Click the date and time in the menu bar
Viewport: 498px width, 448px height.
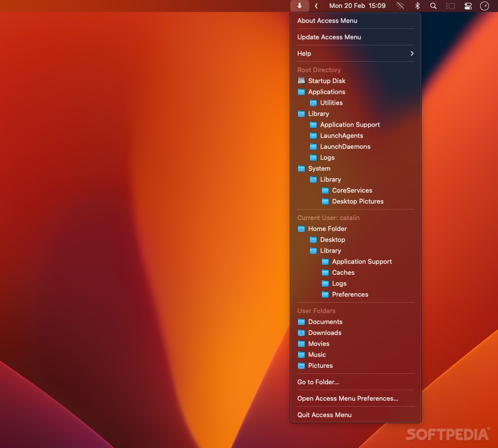click(x=357, y=5)
